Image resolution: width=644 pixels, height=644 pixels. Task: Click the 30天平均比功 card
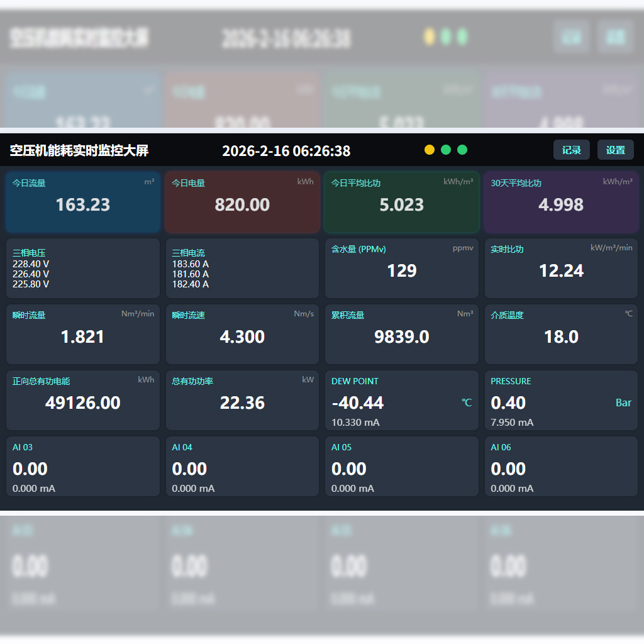561,202
